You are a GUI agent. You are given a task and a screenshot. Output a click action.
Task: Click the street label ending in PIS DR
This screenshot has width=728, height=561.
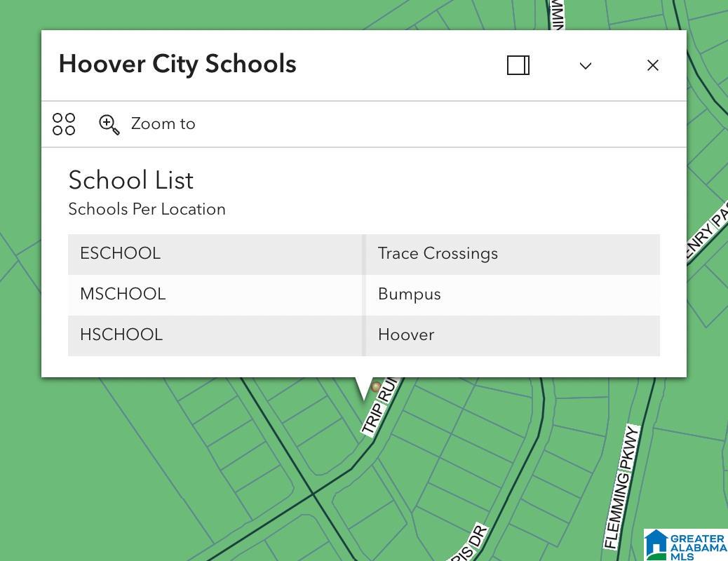point(469,544)
